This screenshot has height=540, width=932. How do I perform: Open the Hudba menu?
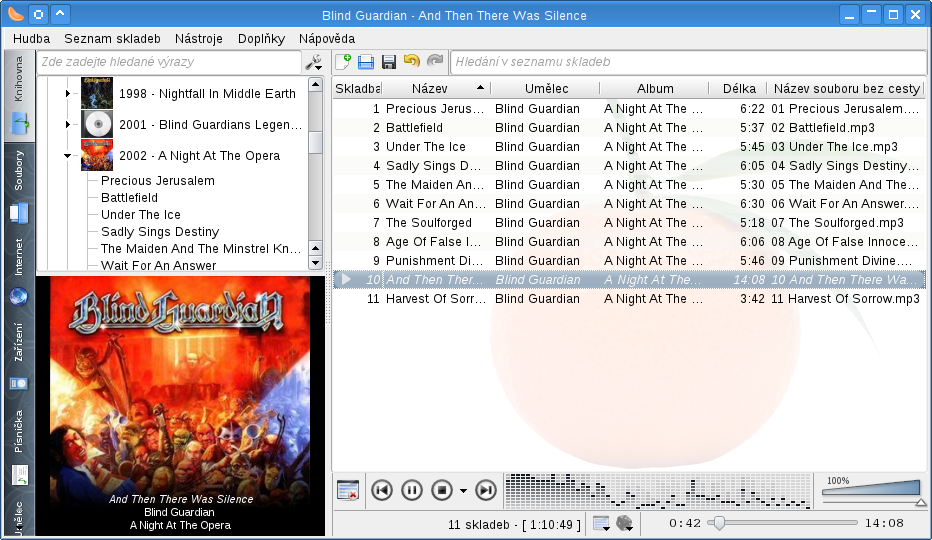pyautogui.click(x=32, y=39)
